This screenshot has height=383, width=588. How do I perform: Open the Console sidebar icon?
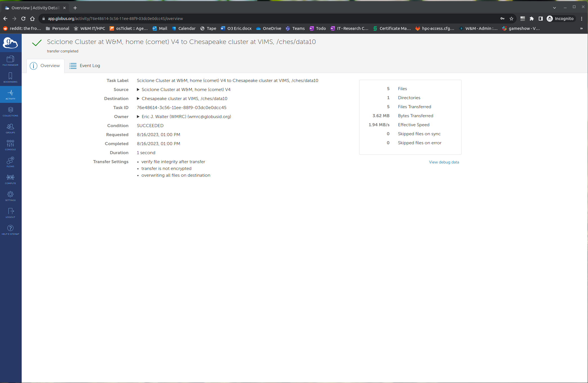10,145
